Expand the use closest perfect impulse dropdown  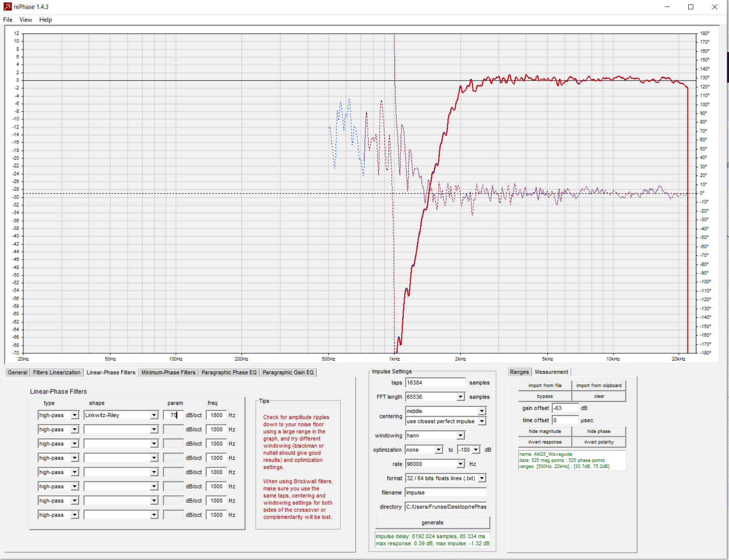[482, 421]
